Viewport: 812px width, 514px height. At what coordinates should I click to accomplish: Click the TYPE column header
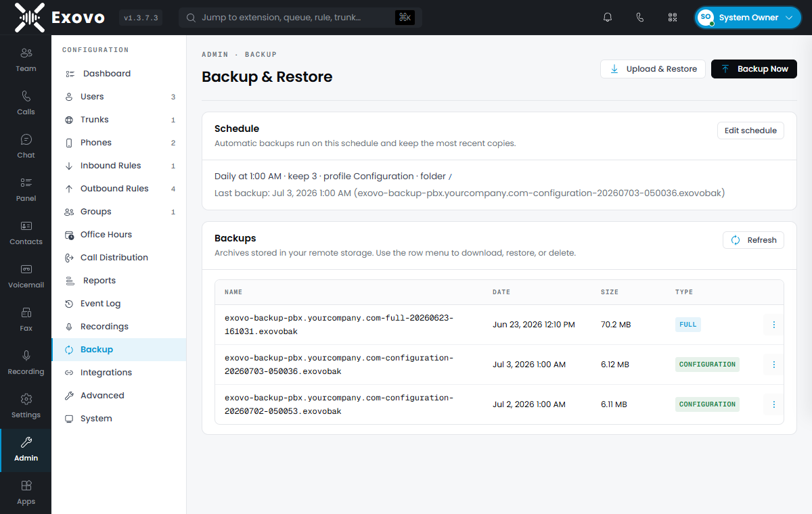coord(684,292)
